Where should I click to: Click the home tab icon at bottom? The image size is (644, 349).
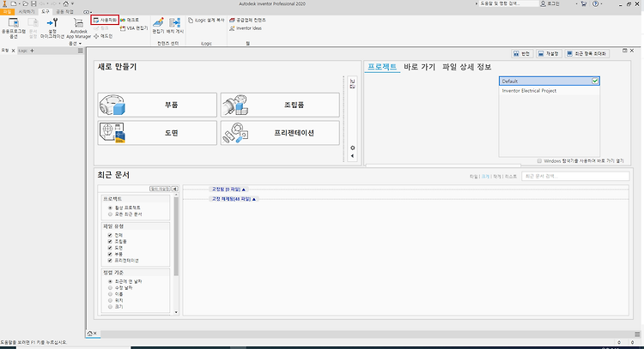(90, 334)
